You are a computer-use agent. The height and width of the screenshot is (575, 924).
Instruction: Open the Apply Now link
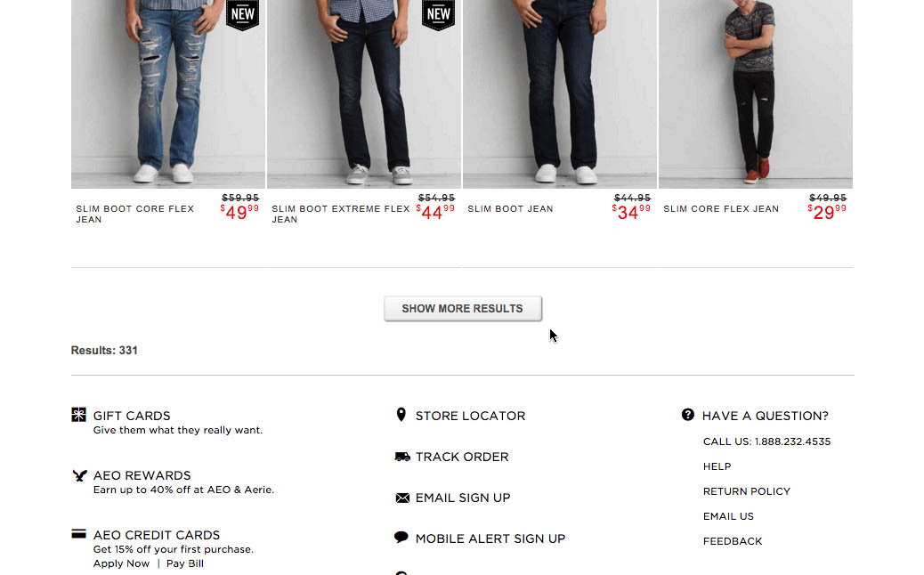tap(121, 563)
